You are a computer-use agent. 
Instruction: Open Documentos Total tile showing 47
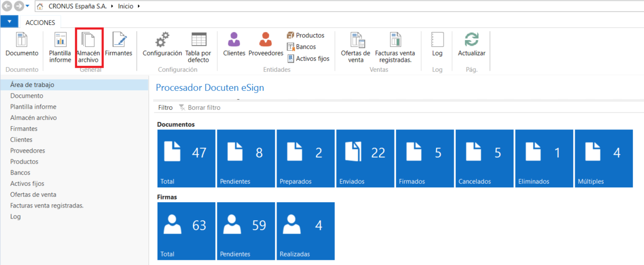[186, 158]
